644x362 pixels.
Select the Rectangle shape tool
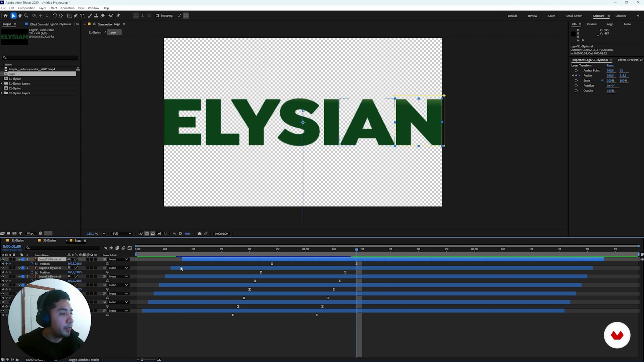click(x=69, y=16)
